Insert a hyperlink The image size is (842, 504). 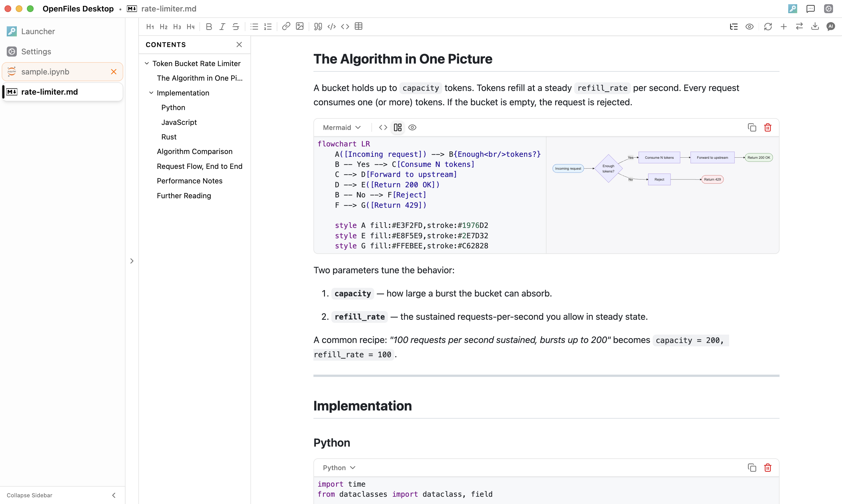point(286,26)
